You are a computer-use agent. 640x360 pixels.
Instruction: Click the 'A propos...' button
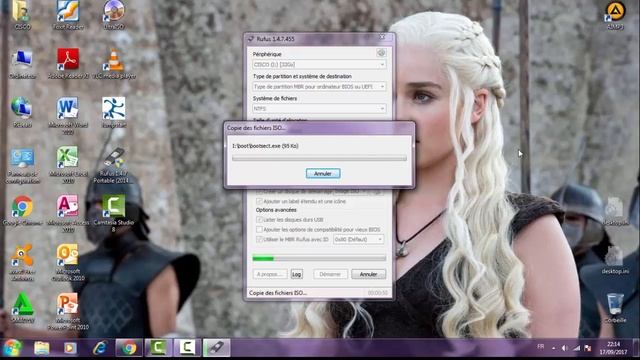click(x=270, y=274)
